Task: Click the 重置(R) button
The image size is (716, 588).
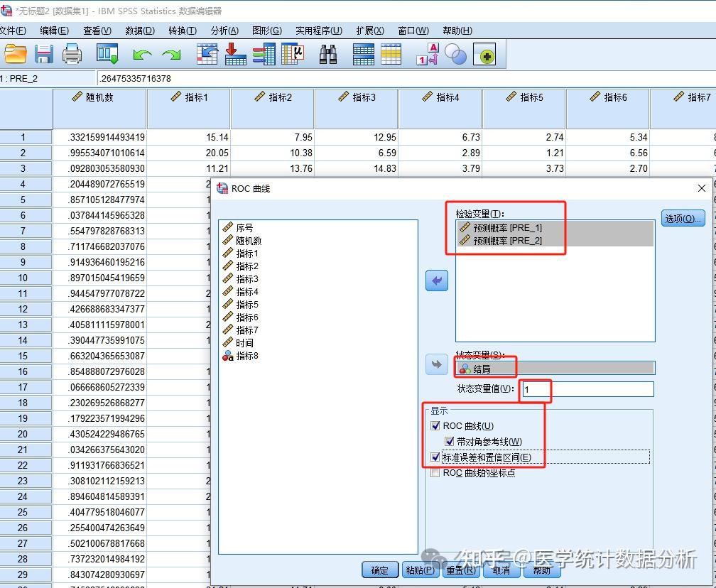Action: click(461, 570)
